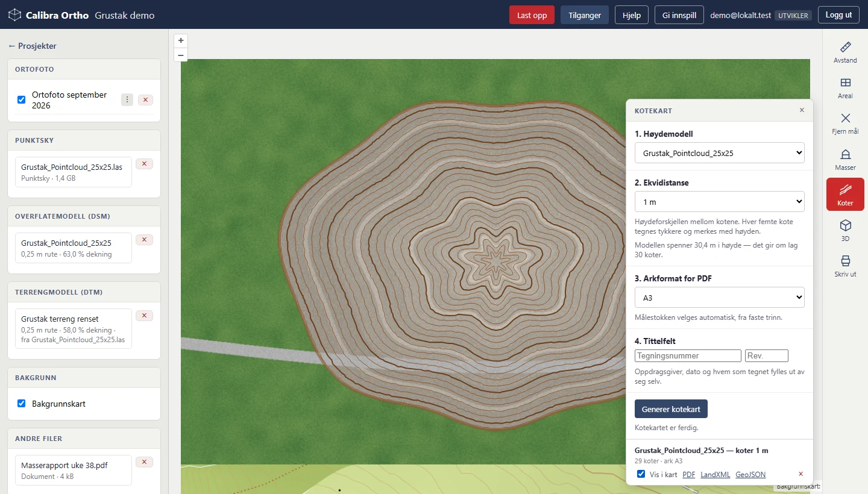Download the LandXML export
The width and height of the screenshot is (868, 494).
tap(715, 475)
